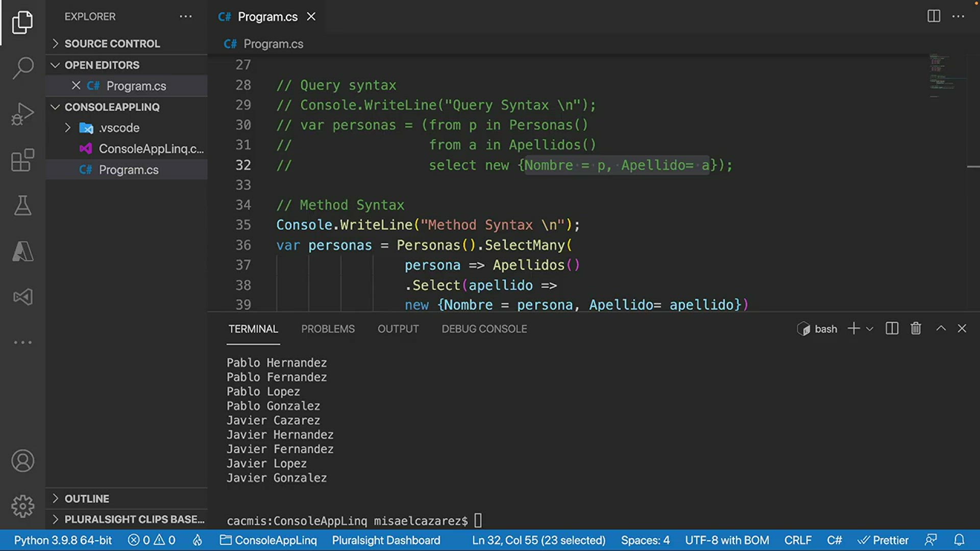This screenshot has height=551, width=980.
Task: Go to line via Ln 32, Col 55
Action: pos(538,540)
